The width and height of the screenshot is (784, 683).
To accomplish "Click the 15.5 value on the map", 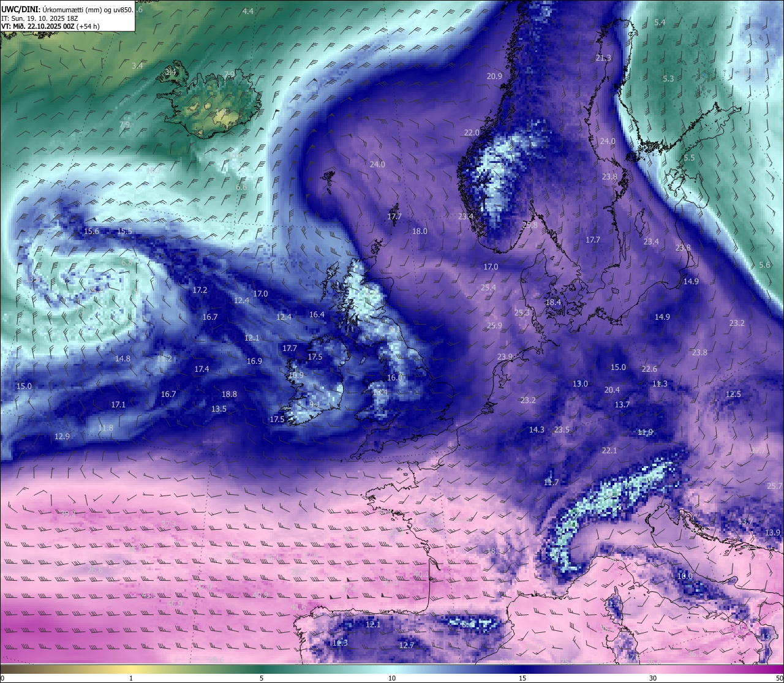I will pos(124,231).
